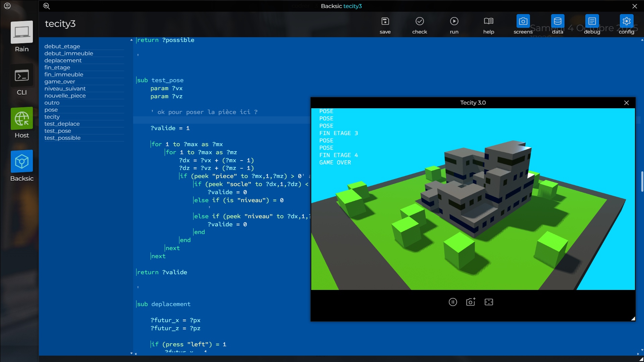
Task: Jump to game_over in the list
Action: click(60, 81)
